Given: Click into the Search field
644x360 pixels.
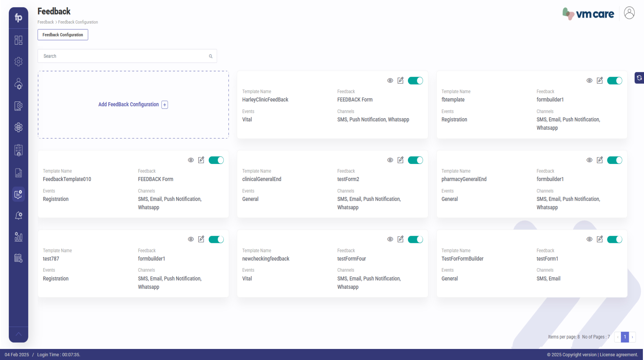Looking at the screenshot, I should coord(124,56).
